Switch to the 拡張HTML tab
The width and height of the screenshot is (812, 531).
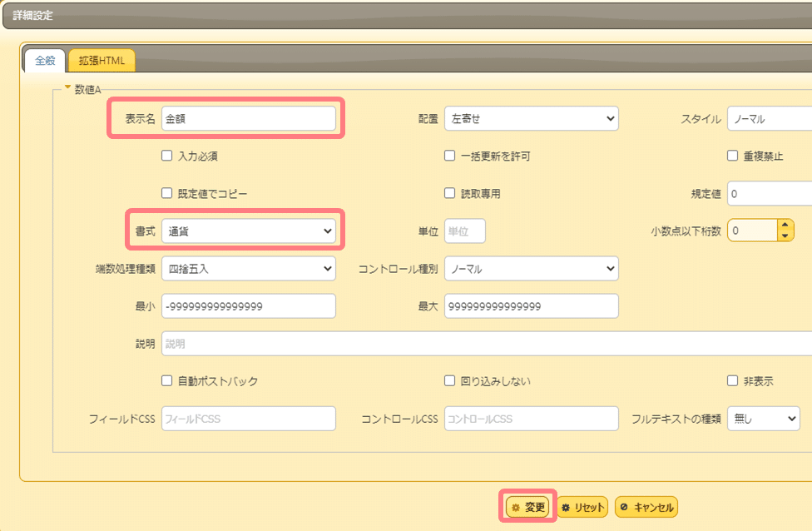pos(101,61)
